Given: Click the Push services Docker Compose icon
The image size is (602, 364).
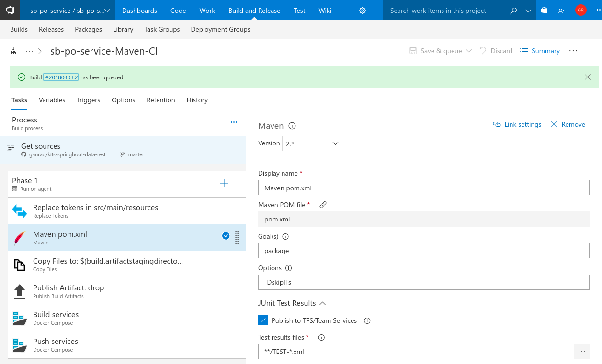Looking at the screenshot, I should tap(20, 345).
